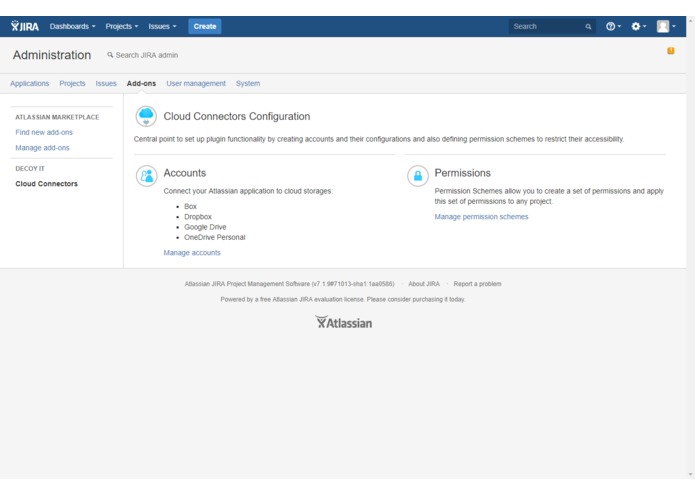Open Manage add-ons sidebar link

tap(43, 148)
